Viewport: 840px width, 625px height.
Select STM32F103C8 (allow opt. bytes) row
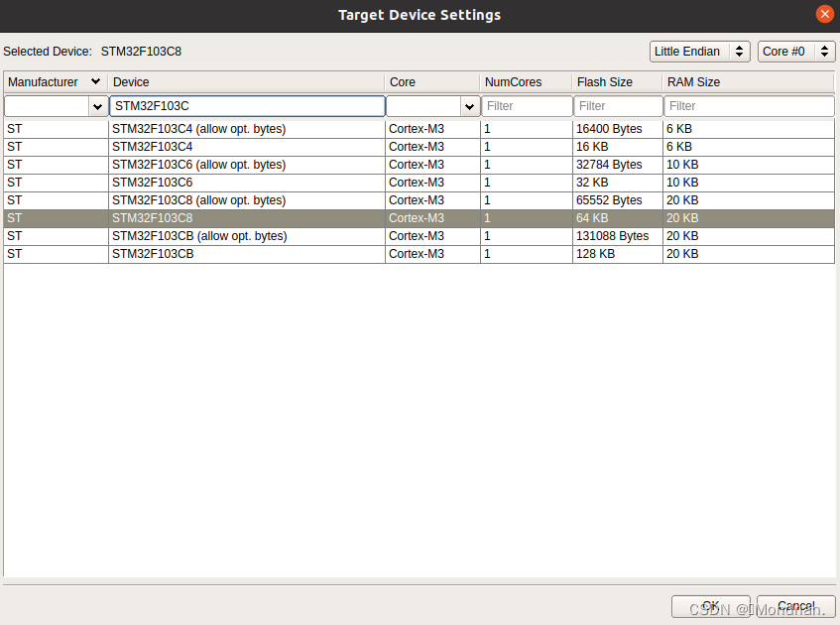[419, 200]
